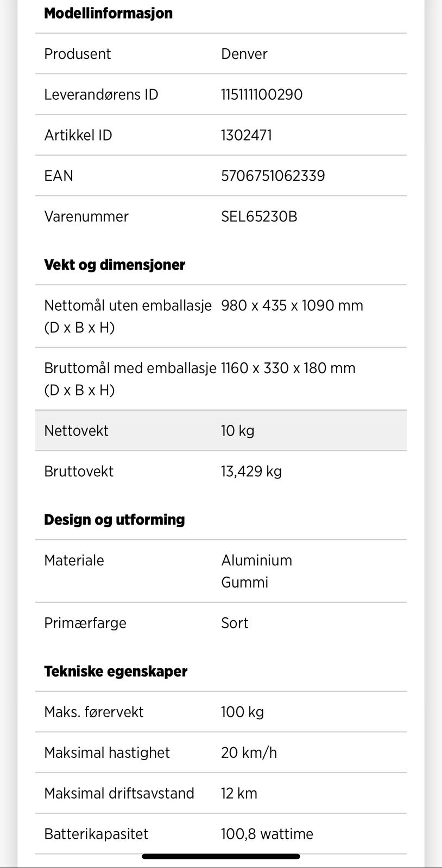This screenshot has height=868, width=442.
Task: Select the 980 x 435 x 1090 mm value
Action: pos(292,305)
